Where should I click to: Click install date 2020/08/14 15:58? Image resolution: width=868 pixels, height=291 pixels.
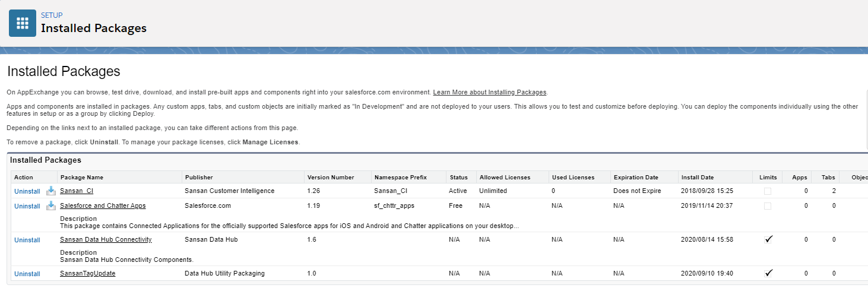(x=707, y=239)
